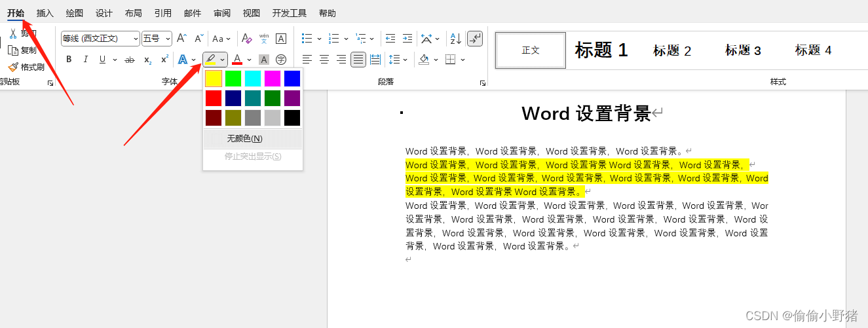Open the font name box 等线 (西文正文)
The height and width of the screenshot is (328, 868).
coord(100,39)
